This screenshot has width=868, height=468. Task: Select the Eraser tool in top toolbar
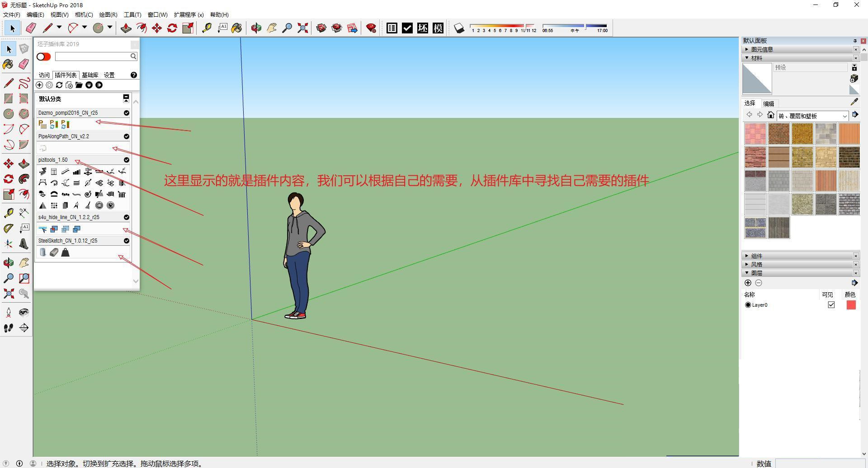(31, 28)
